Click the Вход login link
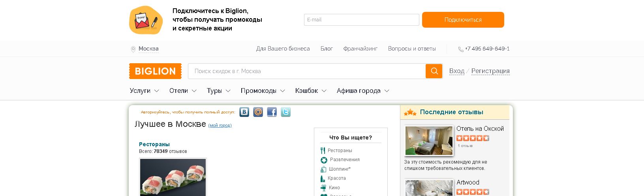Image resolution: width=644 pixels, height=196 pixels. pyautogui.click(x=457, y=71)
